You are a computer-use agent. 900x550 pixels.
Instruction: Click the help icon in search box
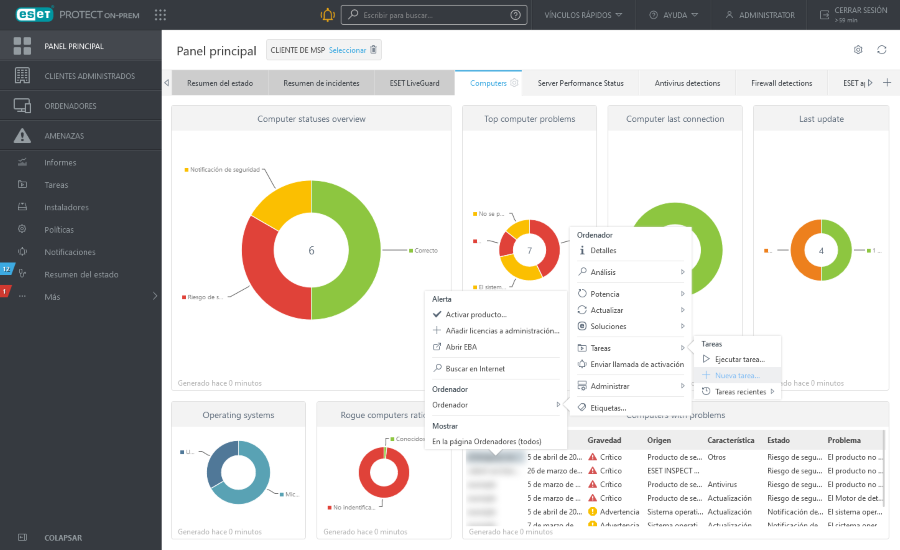tap(515, 15)
